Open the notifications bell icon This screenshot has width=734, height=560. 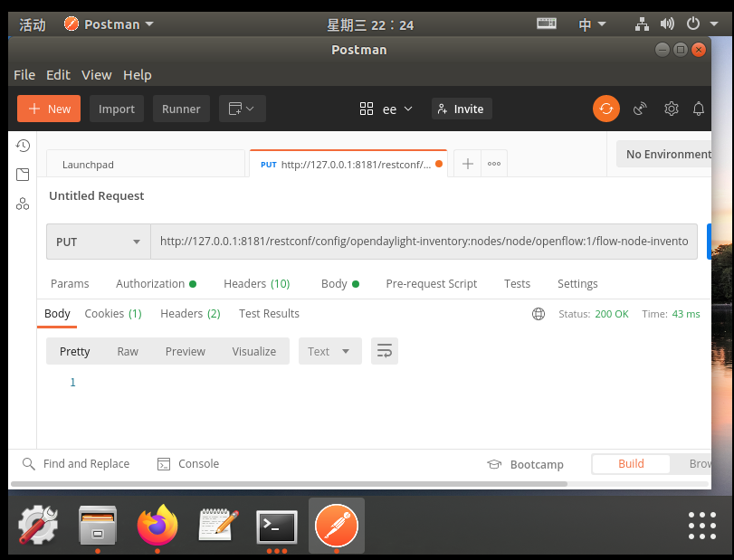coord(699,109)
